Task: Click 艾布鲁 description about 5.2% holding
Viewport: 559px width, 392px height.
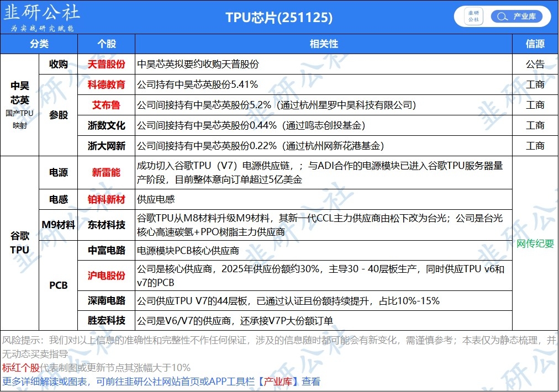Action: (x=277, y=105)
